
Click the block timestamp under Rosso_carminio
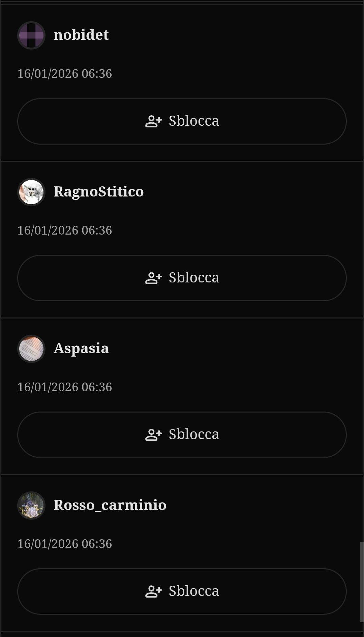[65, 544]
